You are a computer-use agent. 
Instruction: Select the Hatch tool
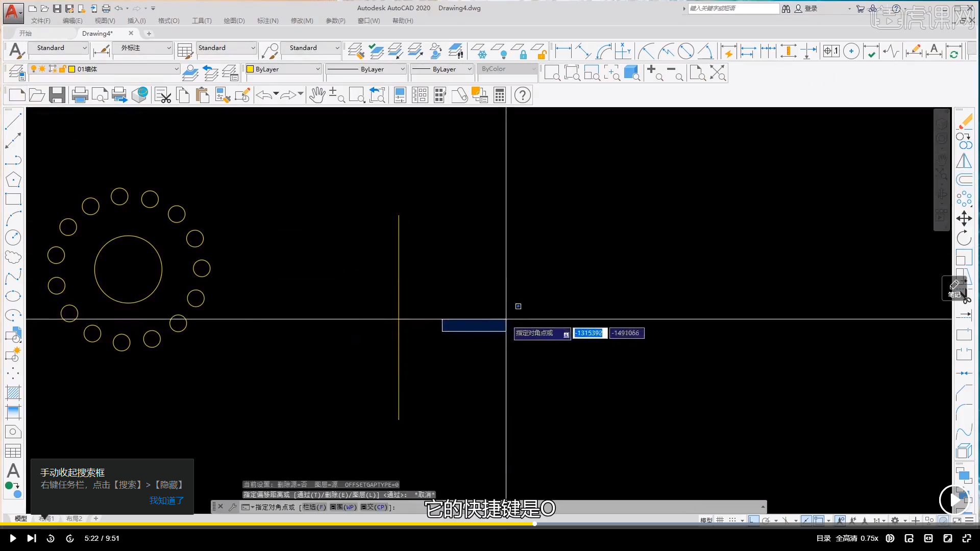[13, 393]
